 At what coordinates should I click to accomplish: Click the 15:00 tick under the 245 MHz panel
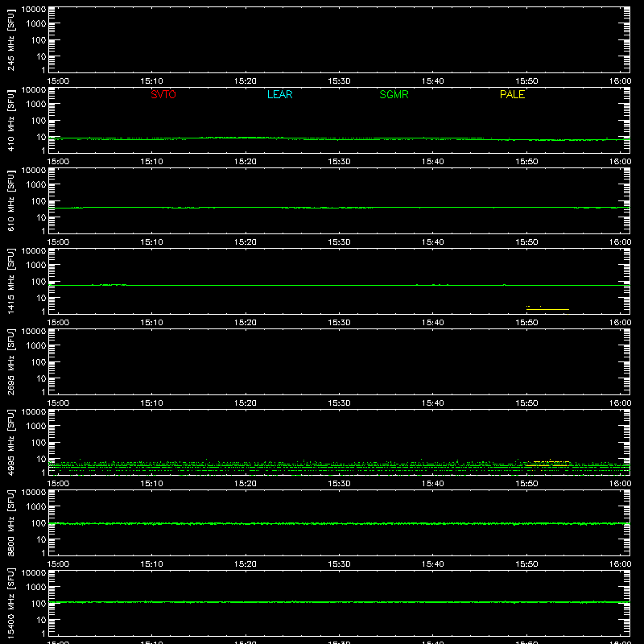[58, 81]
